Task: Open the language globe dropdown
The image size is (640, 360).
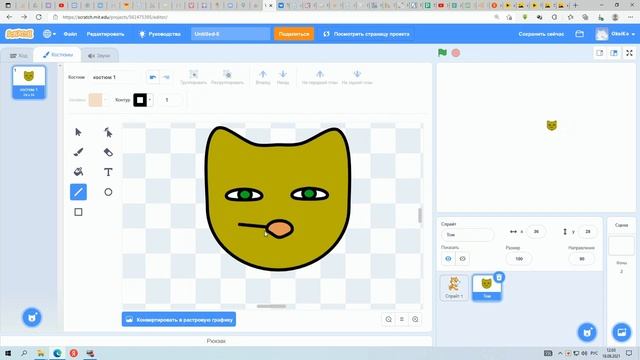Action: (49, 34)
